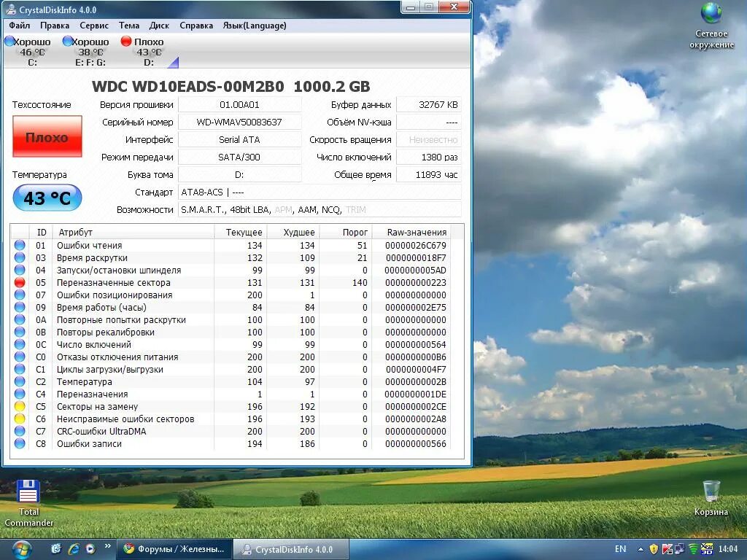Image resolution: width=747 pixels, height=560 pixels.
Task: Select the Переназначения attribute row text
Action: coord(93,394)
